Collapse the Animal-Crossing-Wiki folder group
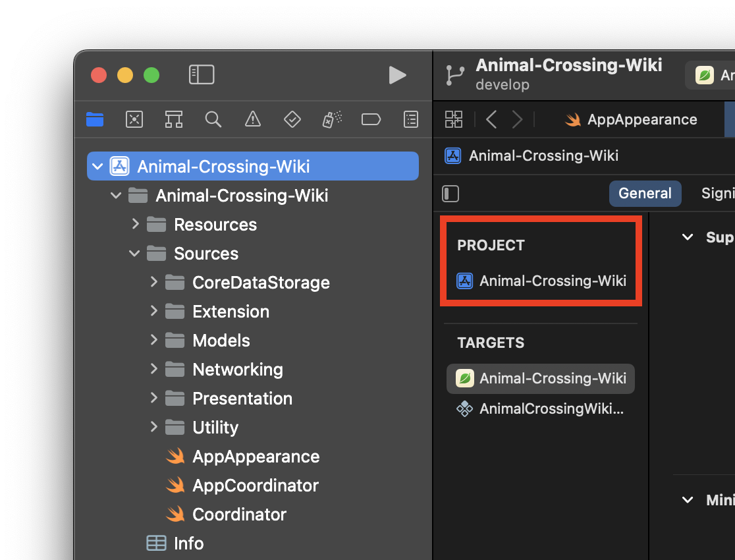This screenshot has height=560, width=735. [116, 195]
